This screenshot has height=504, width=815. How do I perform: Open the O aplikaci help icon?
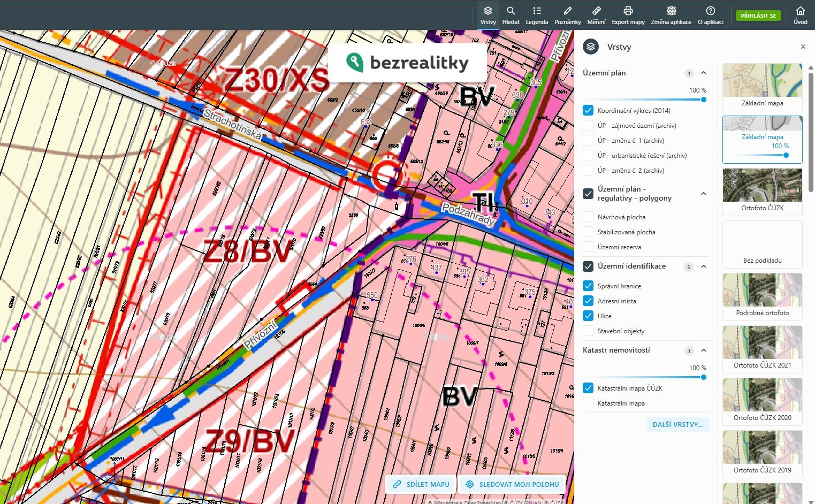point(710,15)
